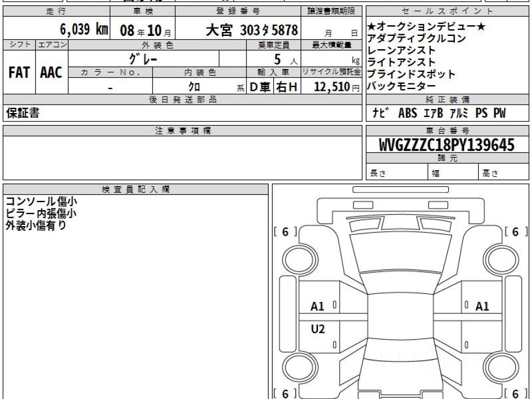Select the ピラー内張傷小 inspector note
The width and height of the screenshot is (532, 399).
click(x=41, y=213)
